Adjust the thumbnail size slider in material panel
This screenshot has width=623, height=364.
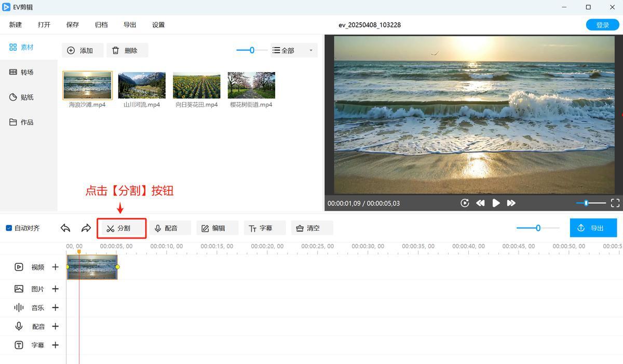coord(252,50)
